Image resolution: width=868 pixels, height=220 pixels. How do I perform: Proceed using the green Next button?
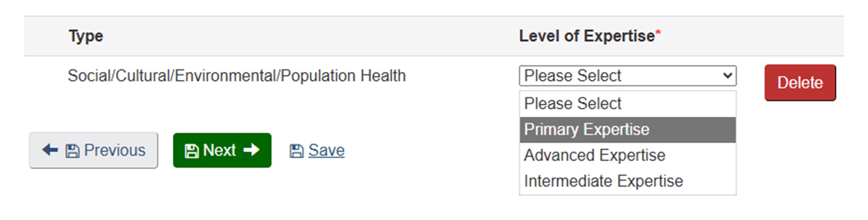pyautogui.click(x=222, y=150)
